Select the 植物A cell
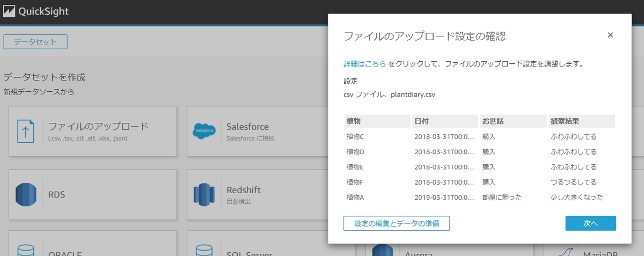This screenshot has width=644, height=256. [356, 198]
